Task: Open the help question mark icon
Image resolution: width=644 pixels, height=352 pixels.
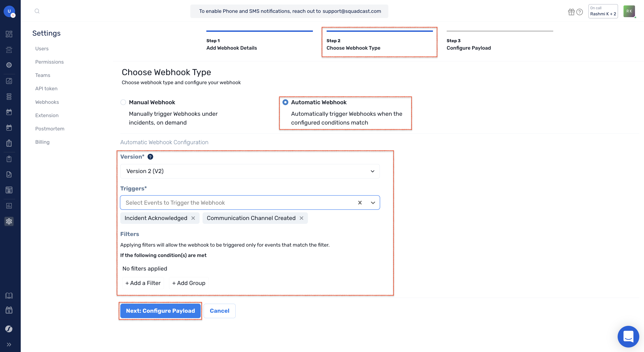Action: coord(580,12)
